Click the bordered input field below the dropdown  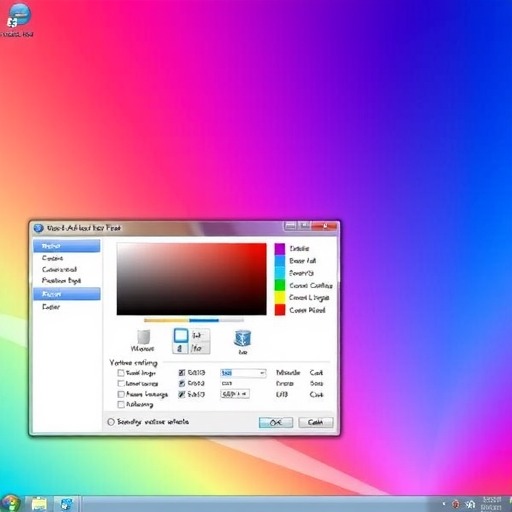coord(235,394)
